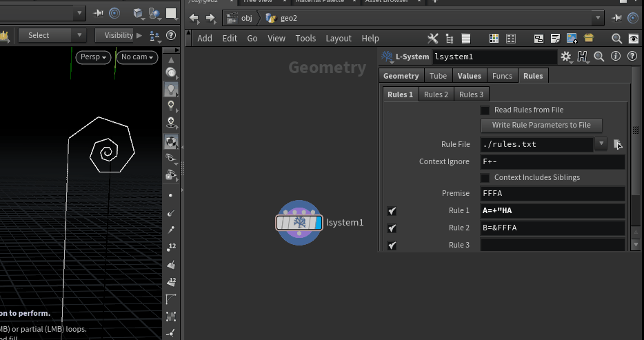Screen dimensions: 644x340
Task: Open the Rules 3 sub-tab
Action: pyautogui.click(x=471, y=94)
